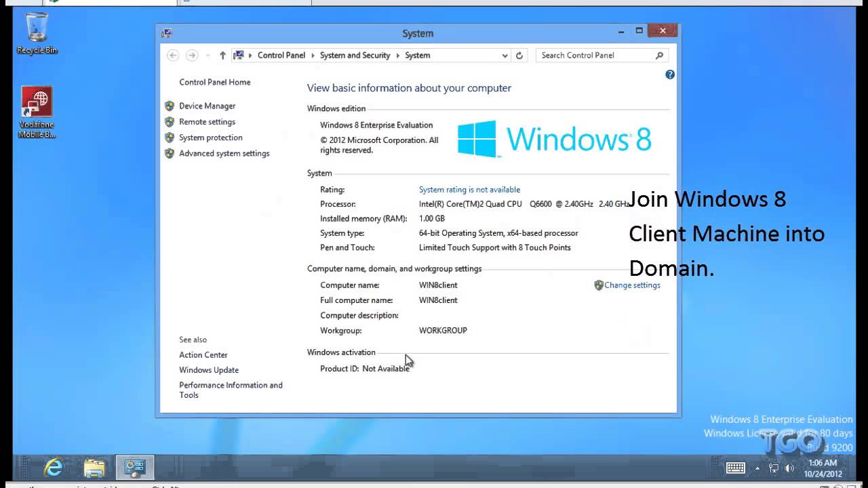
Task: Open address bar history dropdown
Action: 505,56
